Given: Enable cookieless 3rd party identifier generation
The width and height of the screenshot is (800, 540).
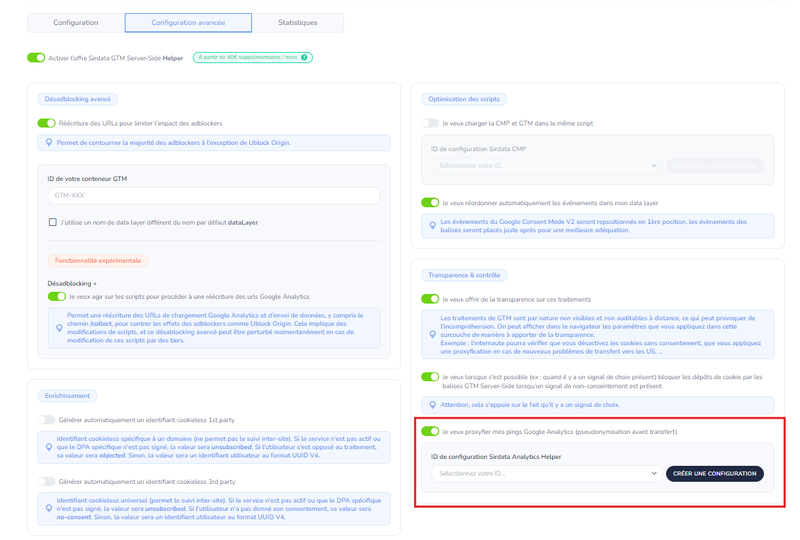Looking at the screenshot, I should click(x=46, y=481).
